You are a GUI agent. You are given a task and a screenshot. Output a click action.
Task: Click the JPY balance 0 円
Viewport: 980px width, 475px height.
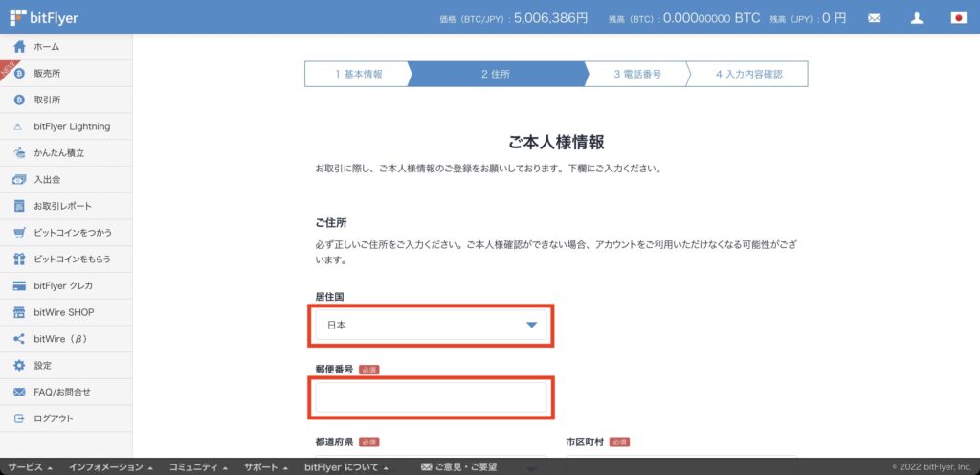click(834, 18)
